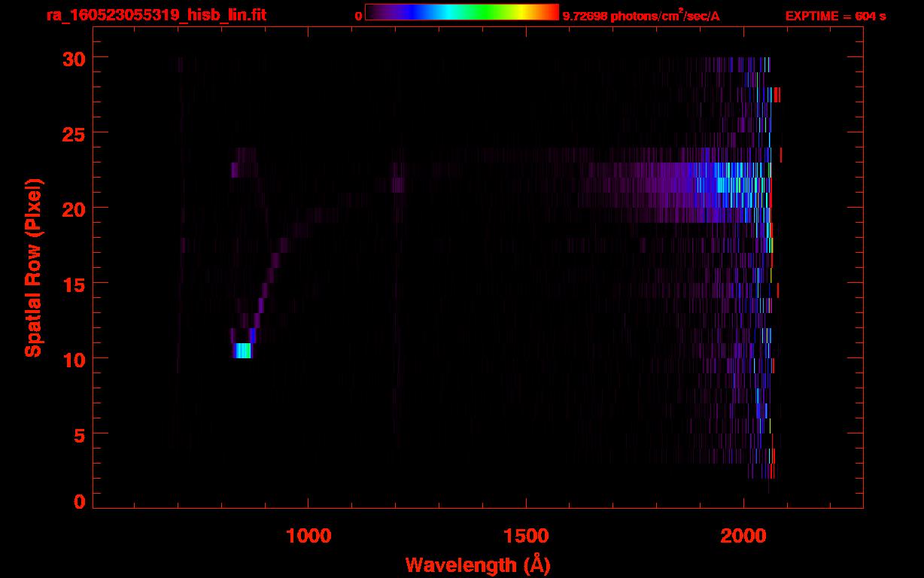Click the 30 spatial row tick label
Image resolution: width=924 pixels, height=578 pixels.
(74, 58)
